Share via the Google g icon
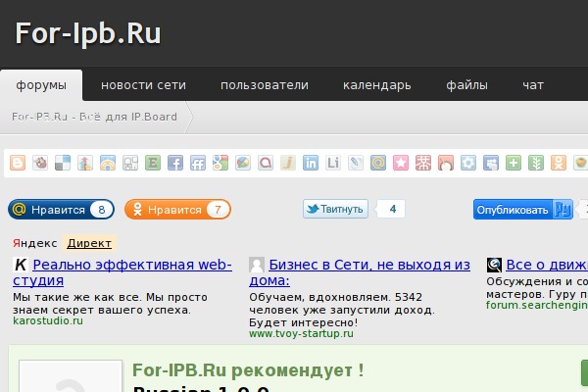588x392 pixels. [x=220, y=164]
